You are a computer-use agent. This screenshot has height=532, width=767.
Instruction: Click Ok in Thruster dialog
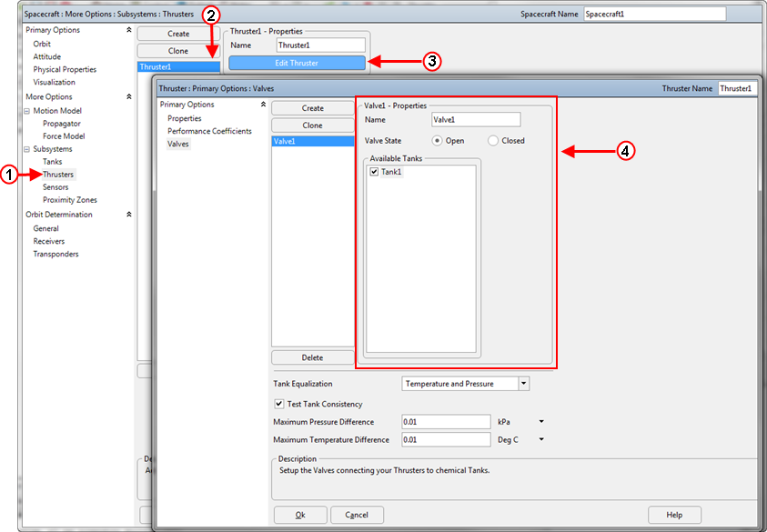[300, 515]
